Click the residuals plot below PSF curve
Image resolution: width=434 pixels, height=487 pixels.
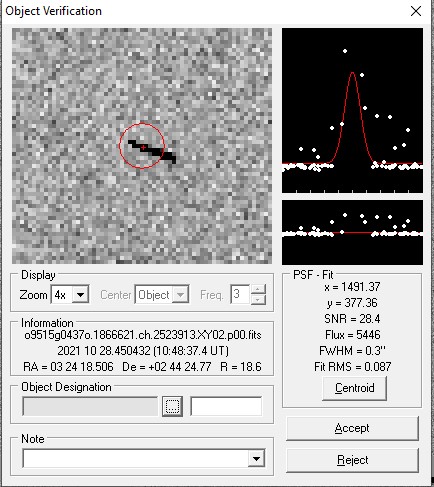tap(352, 232)
